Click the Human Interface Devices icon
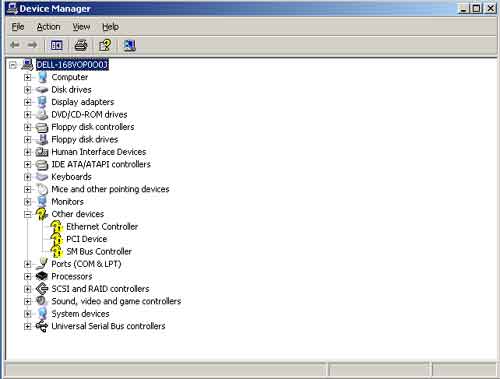 point(42,152)
